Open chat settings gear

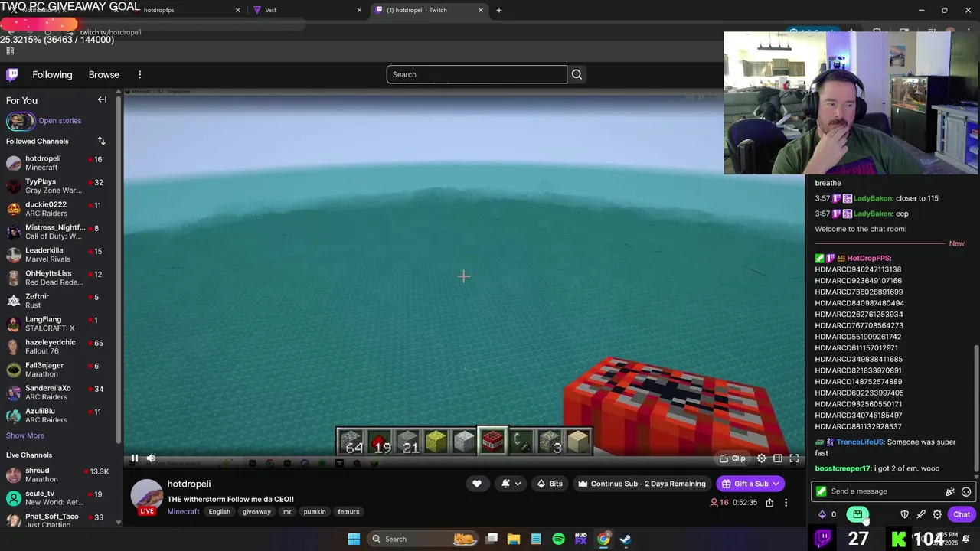pos(937,514)
